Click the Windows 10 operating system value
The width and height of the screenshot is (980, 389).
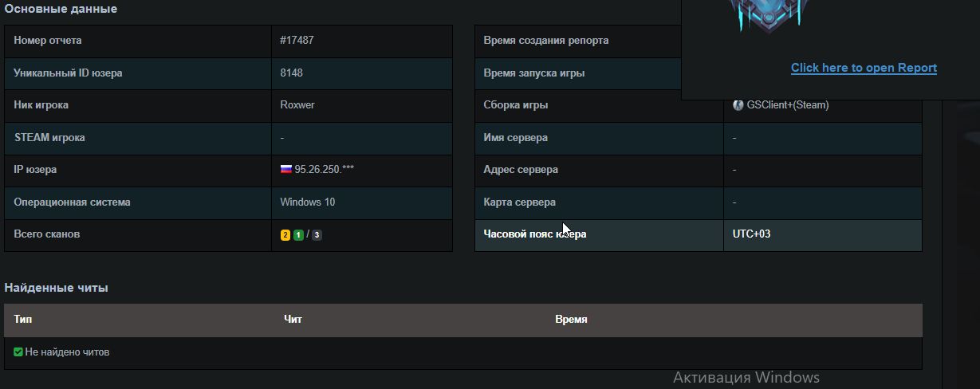308,202
